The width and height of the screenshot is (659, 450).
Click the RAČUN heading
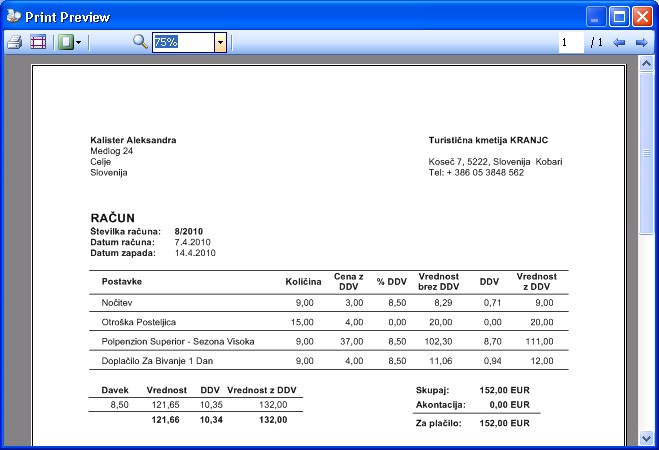click(113, 218)
